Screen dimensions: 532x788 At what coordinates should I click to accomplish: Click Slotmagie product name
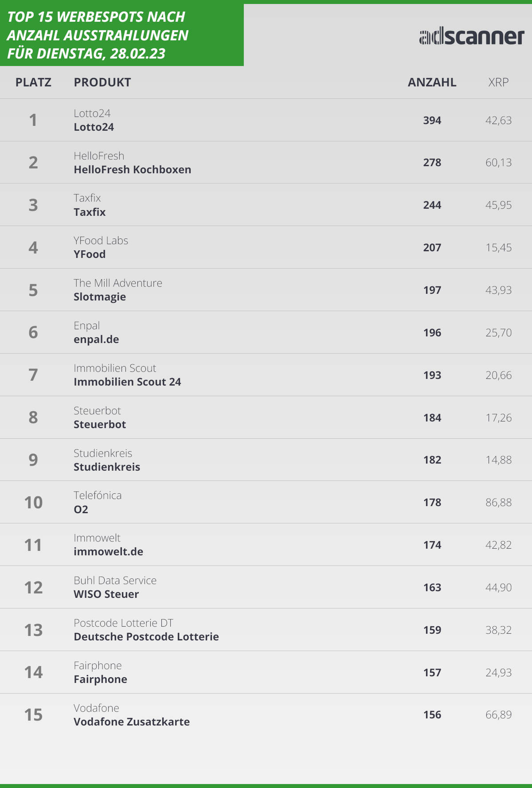click(x=100, y=297)
